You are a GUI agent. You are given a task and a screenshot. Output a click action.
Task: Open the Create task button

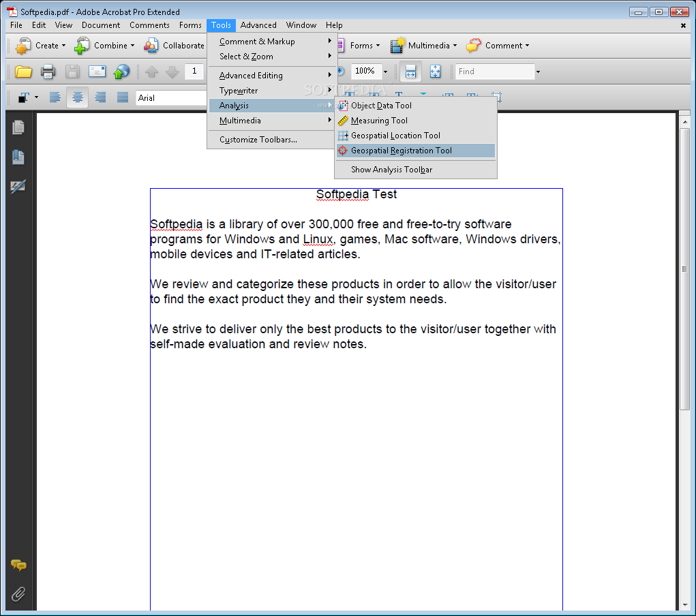point(40,46)
